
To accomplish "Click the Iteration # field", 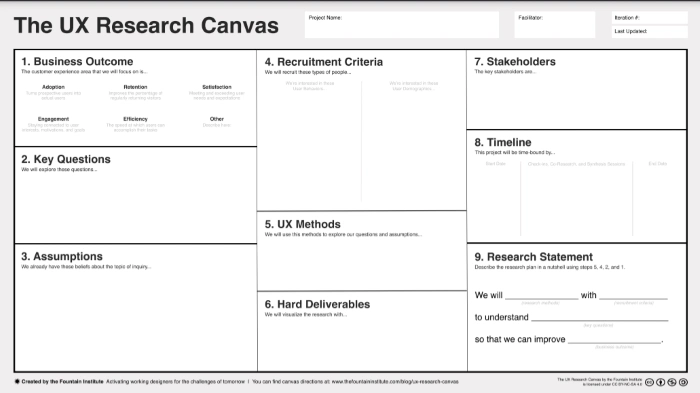I will pos(650,18).
